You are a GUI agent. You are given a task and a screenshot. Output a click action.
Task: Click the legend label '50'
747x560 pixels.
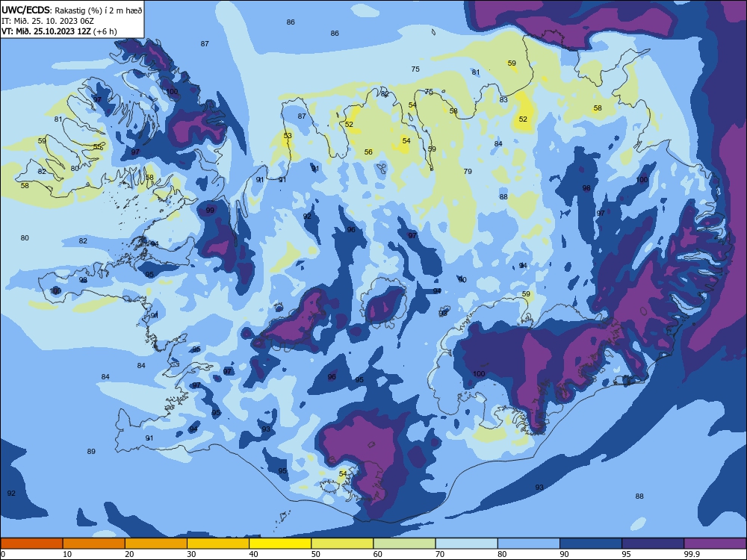point(315,554)
